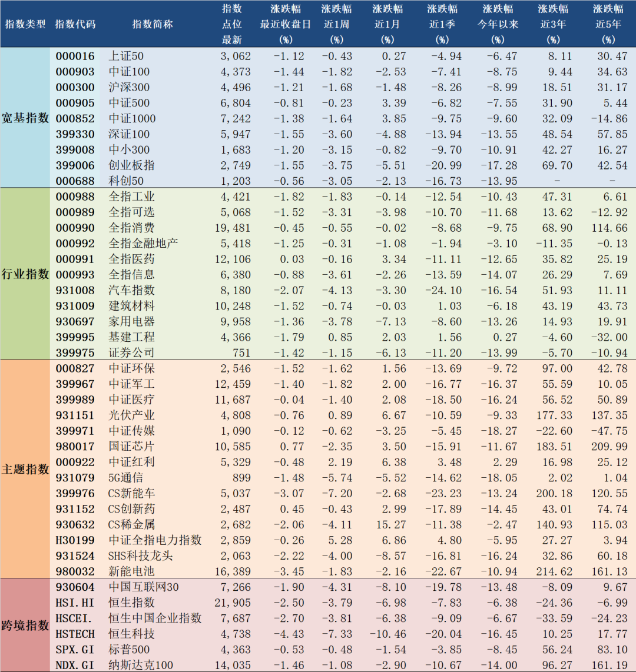636x672 pixels.
Task: Click 全指消费 five-year value 114.66
Action: (609, 228)
